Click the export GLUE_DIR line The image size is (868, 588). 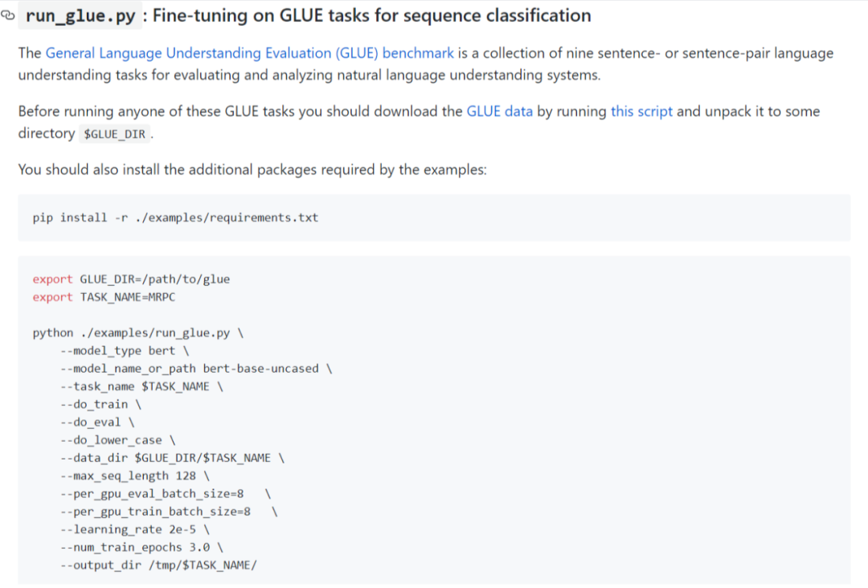point(131,280)
